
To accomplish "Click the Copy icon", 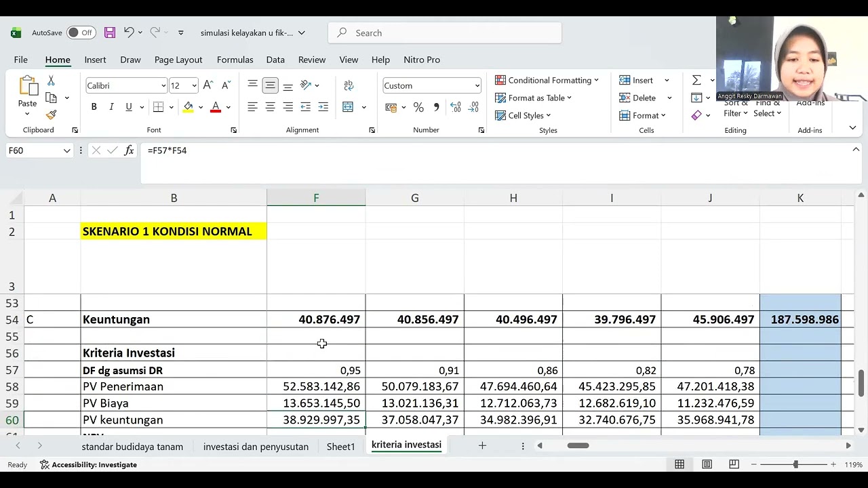I will (51, 98).
